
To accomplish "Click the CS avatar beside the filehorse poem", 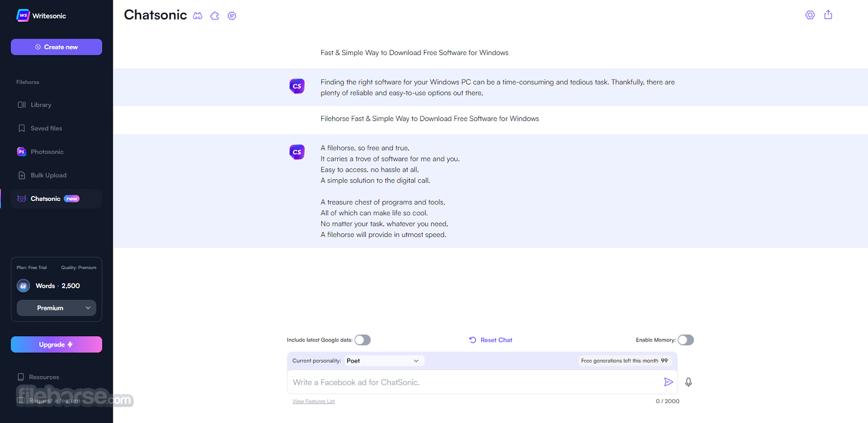I will tap(297, 152).
